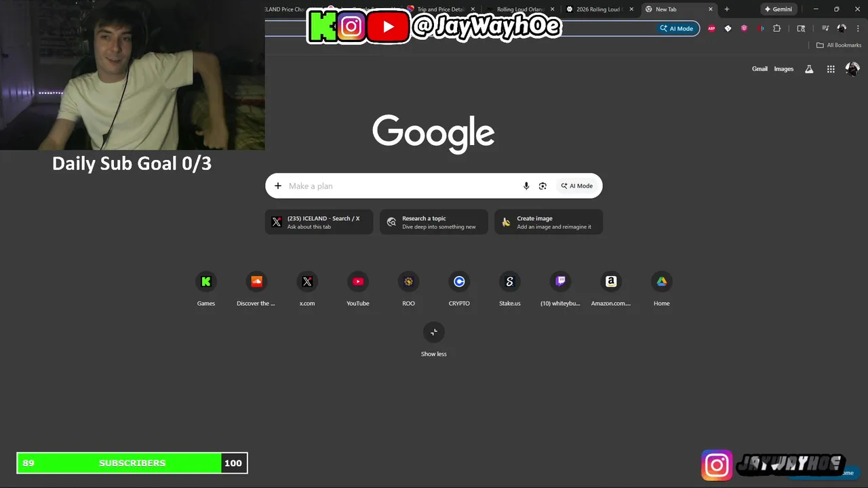
Task: Open the CRYPTO shortcut tile
Action: click(x=459, y=289)
